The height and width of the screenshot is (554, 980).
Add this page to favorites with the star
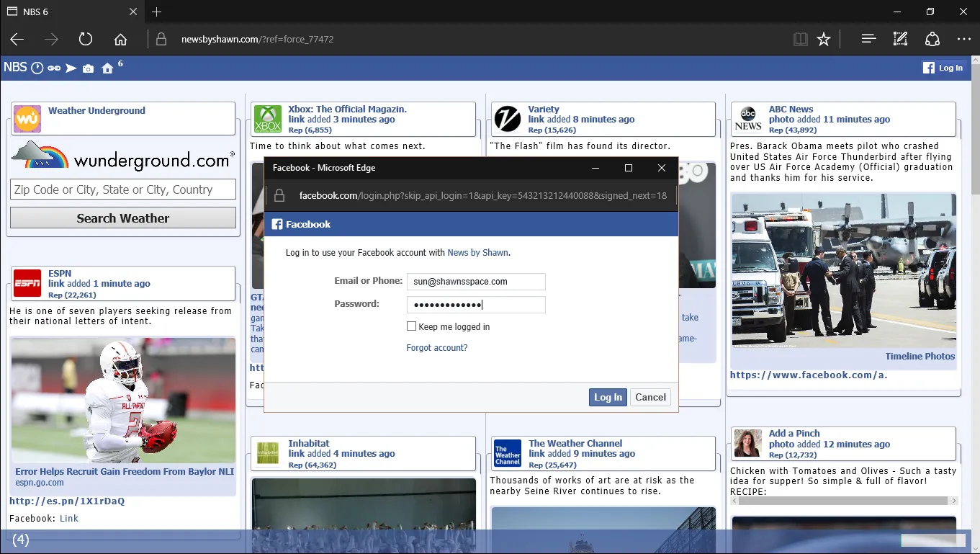tap(824, 39)
